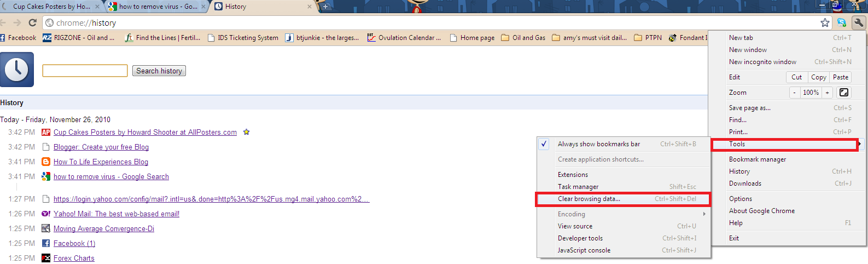This screenshot has height=264, width=868.
Task: Click the browser forward arrow
Action: [x=18, y=22]
